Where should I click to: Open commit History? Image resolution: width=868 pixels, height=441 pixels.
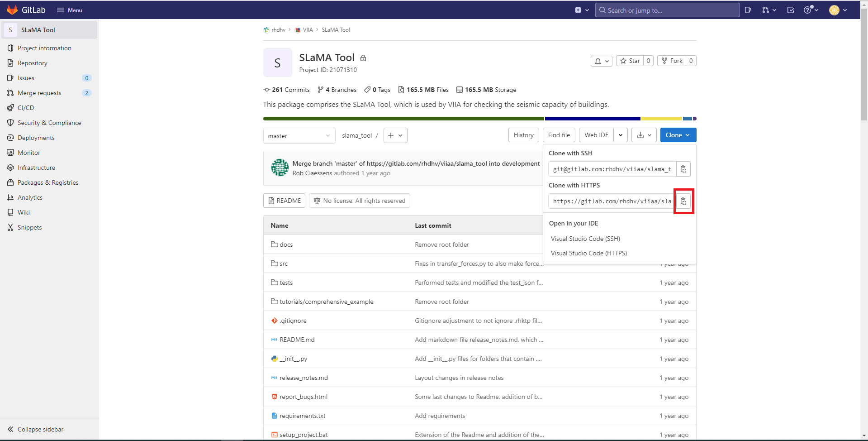click(x=523, y=135)
